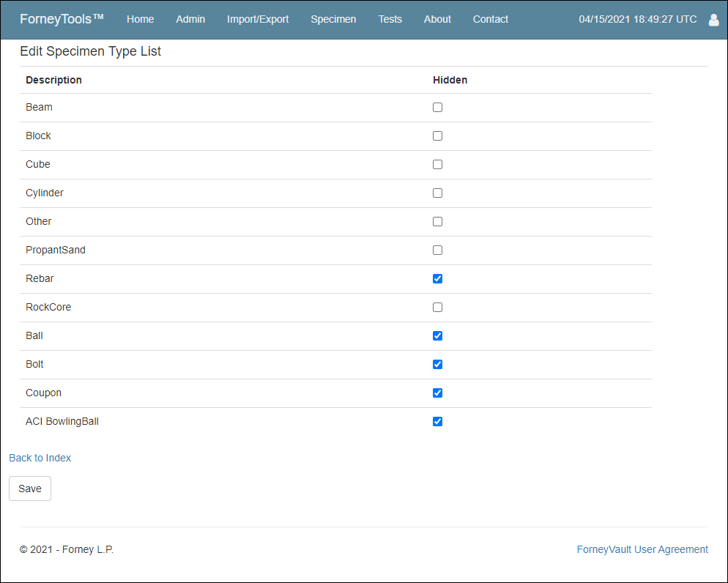
Task: Uncheck Hidden checkbox for Ball
Action: point(437,335)
